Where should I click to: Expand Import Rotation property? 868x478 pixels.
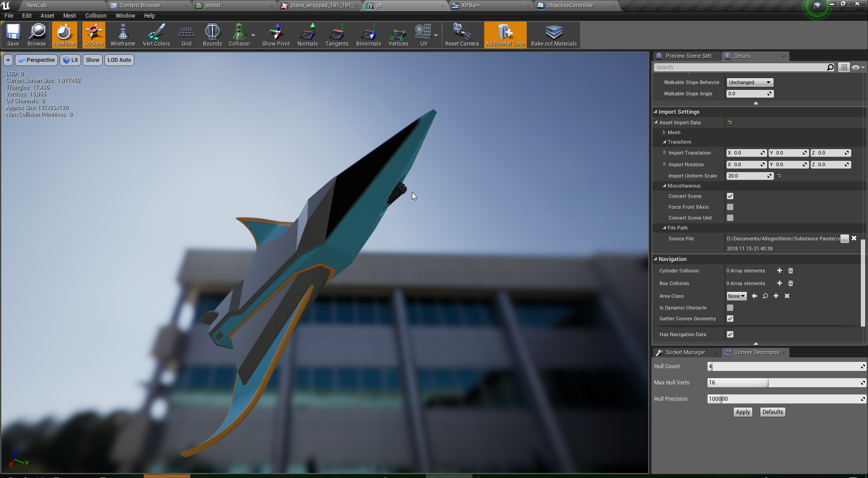pyautogui.click(x=665, y=164)
